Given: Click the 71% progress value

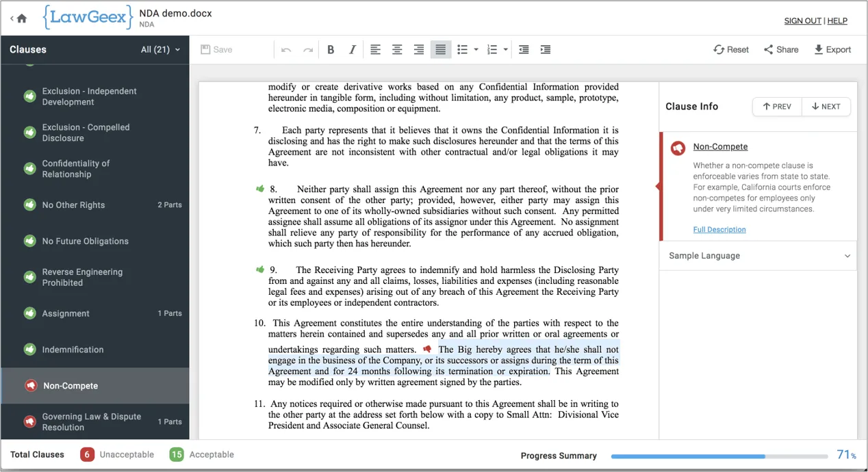Looking at the screenshot, I should [x=847, y=455].
